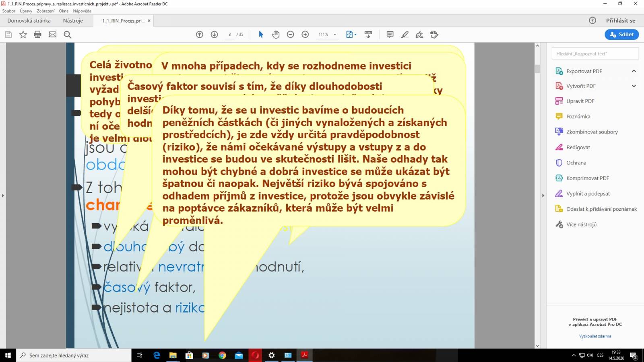Viewport: 644px width, 362px height.
Task: Activate the hand pan tool
Action: tap(276, 35)
